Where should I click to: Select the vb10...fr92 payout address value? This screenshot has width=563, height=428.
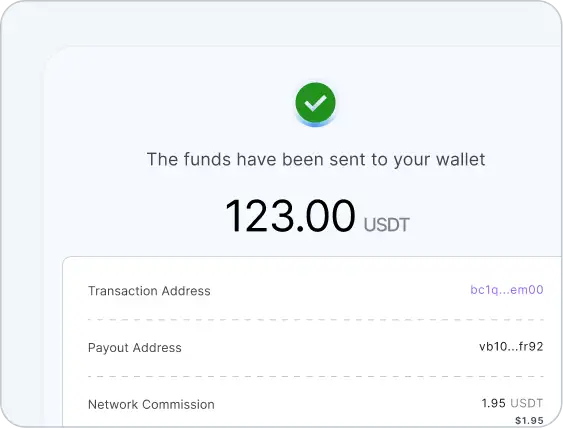(x=511, y=346)
